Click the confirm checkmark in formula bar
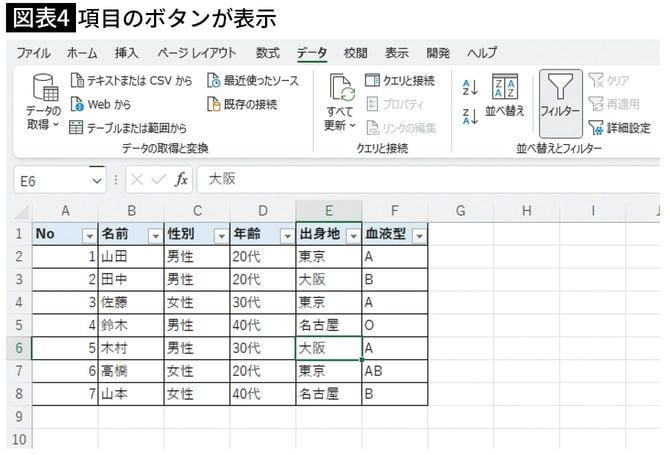The image size is (670, 455). [159, 179]
